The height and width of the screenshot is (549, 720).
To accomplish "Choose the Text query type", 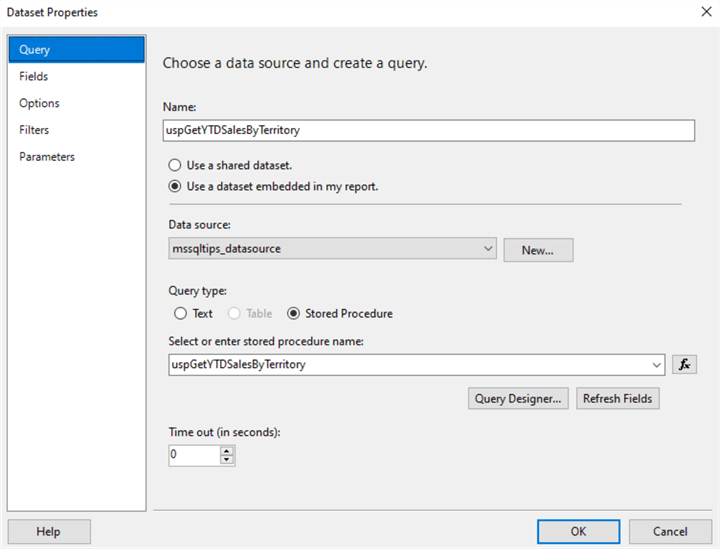I will pos(181,313).
